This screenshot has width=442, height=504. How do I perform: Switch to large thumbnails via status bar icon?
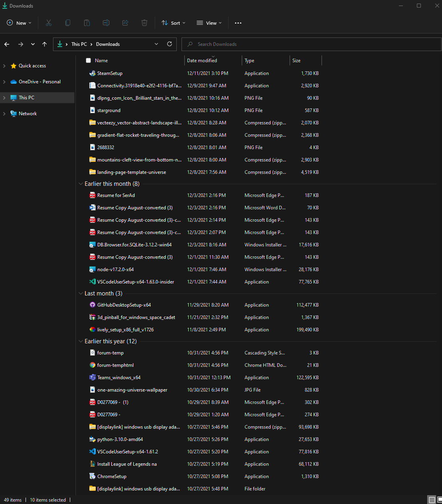coord(440,500)
